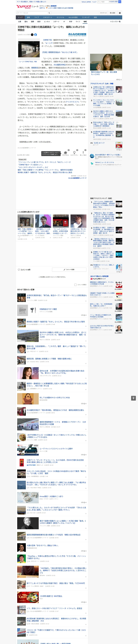Click 記事に関する報告 report icon link

point(23,155)
